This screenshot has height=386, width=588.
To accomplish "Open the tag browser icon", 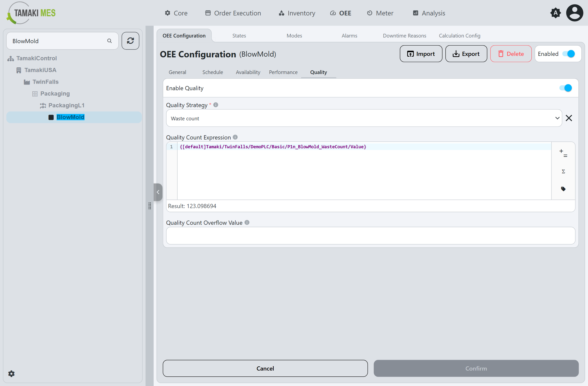I will coord(563,189).
